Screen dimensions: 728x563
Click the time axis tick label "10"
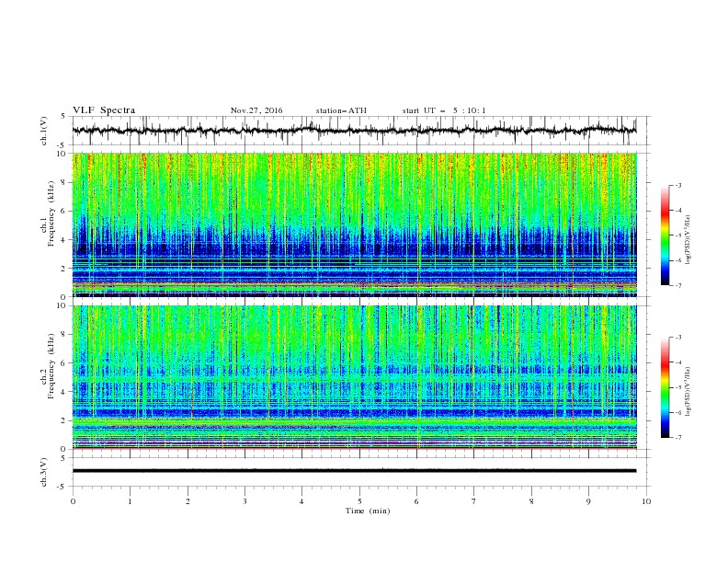pos(646,501)
